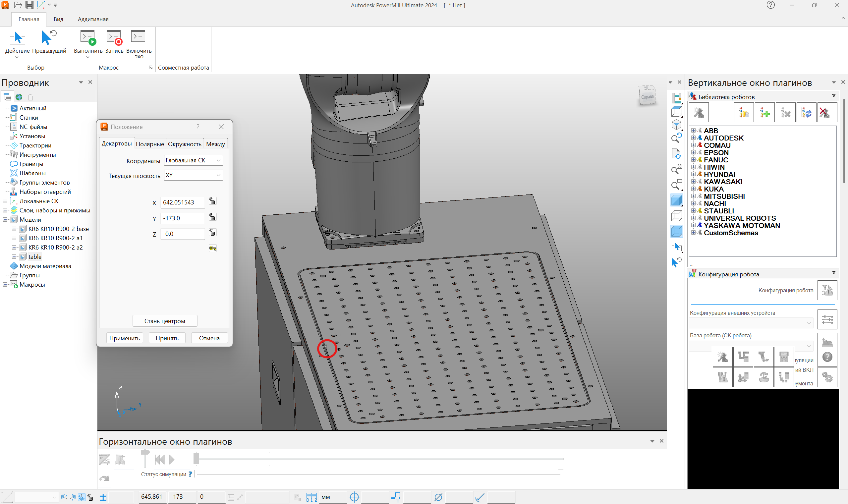
Task: Click the gears settings icon in robot panel
Action: coord(827,377)
